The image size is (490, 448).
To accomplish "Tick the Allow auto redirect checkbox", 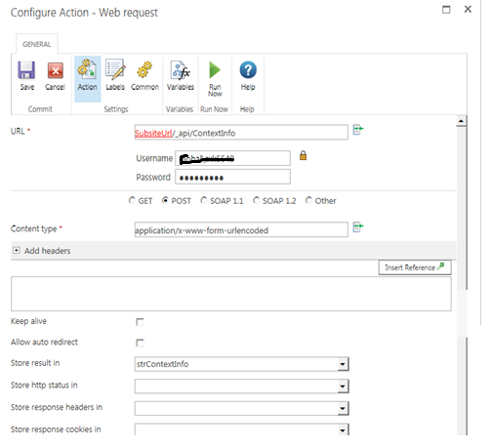I will [140, 343].
